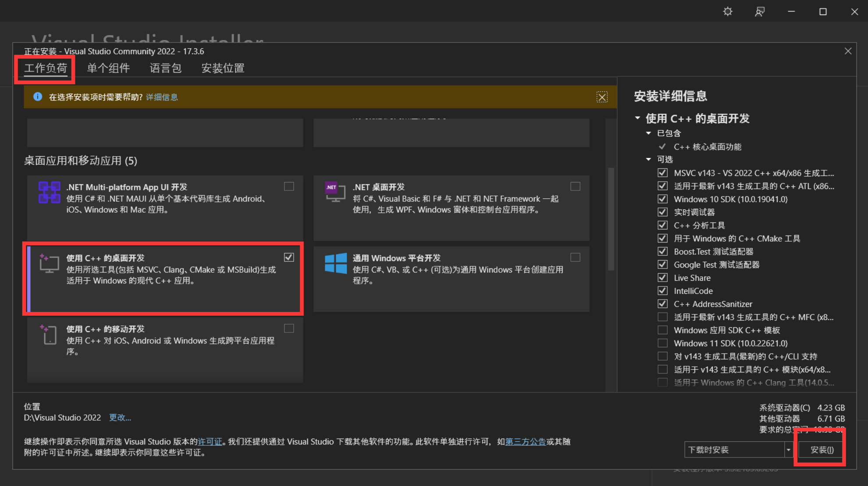
Task: Check the C++ MFC for v143 option
Action: coord(662,317)
